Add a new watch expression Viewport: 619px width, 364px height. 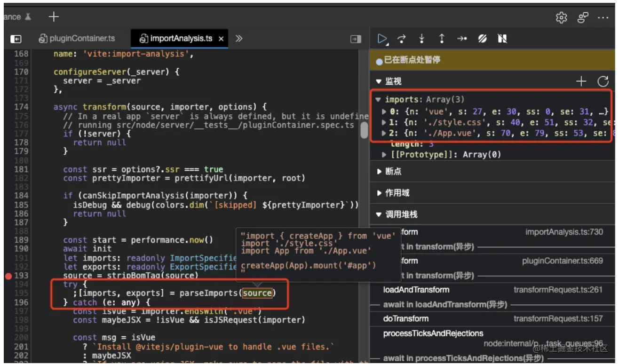pyautogui.click(x=581, y=81)
